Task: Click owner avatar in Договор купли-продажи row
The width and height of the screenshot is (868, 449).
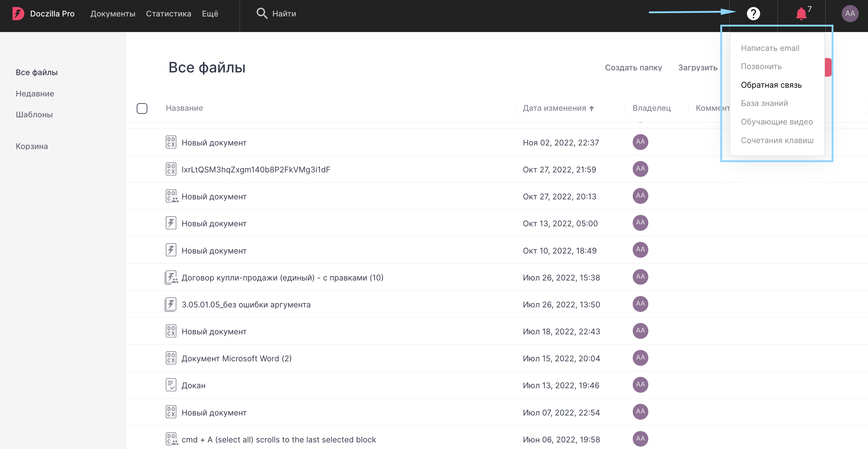Action: tap(640, 277)
